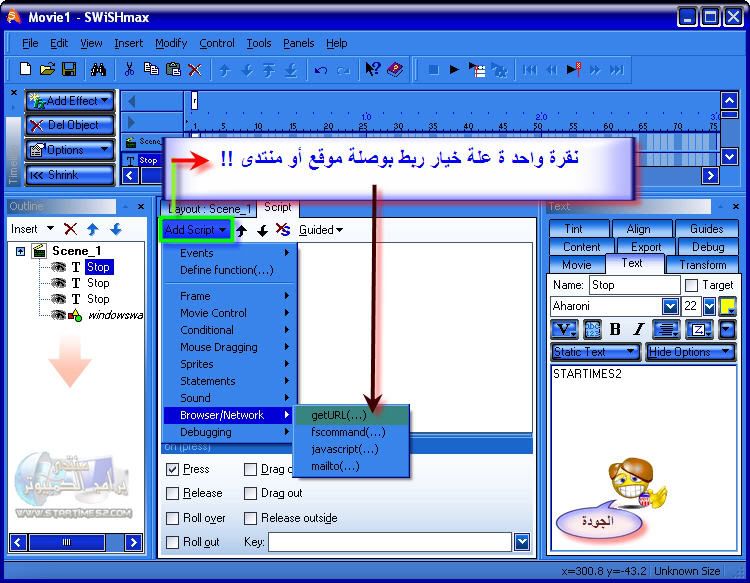Enable the Drag out checkbox
This screenshot has height=583, width=750.
tap(251, 494)
